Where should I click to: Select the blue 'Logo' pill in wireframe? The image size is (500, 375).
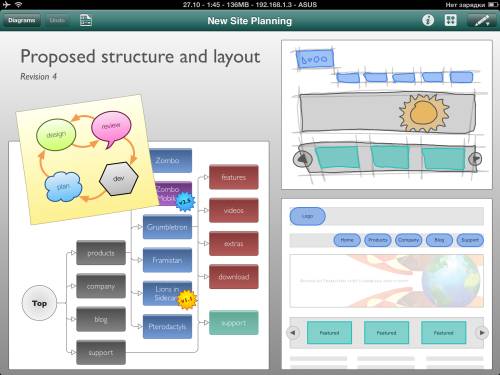[307, 216]
